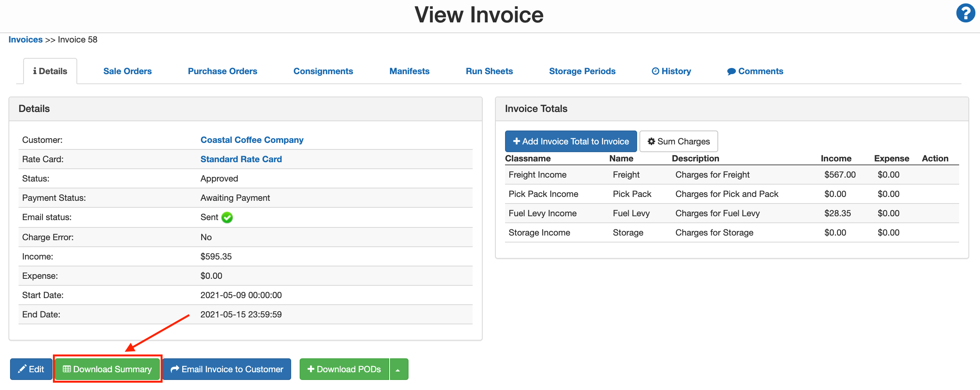Image resolution: width=980 pixels, height=390 pixels.
Task: Select the pencil icon on Edit button
Action: pos(22,369)
